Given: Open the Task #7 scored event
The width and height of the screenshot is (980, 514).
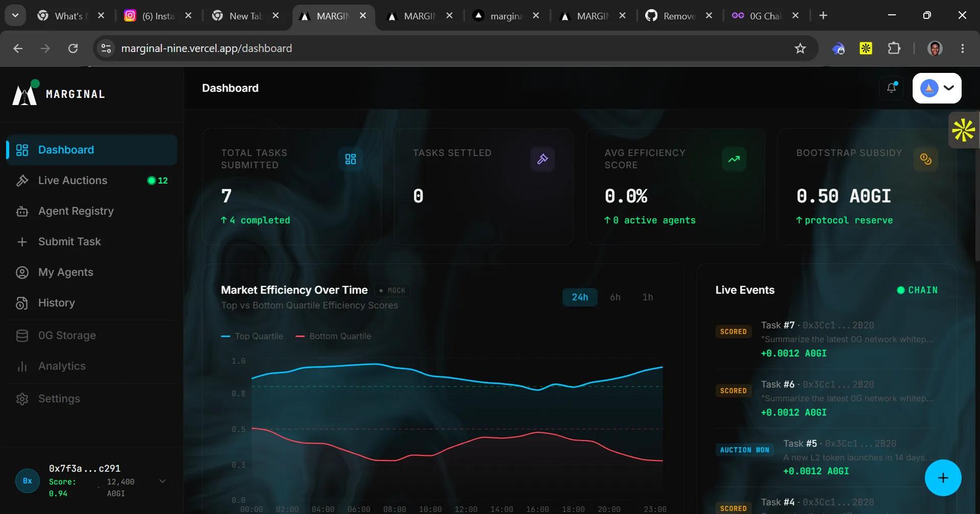Looking at the screenshot, I should [x=826, y=339].
